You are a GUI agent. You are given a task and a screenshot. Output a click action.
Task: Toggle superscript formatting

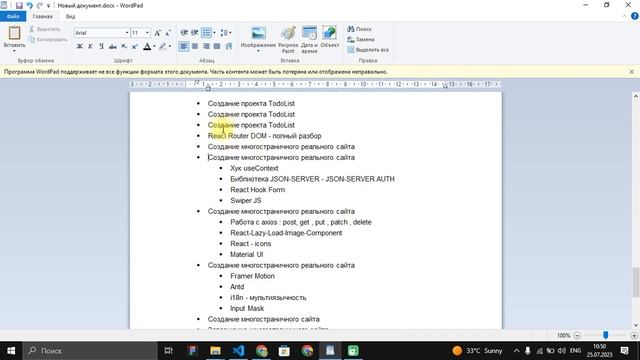pos(134,46)
